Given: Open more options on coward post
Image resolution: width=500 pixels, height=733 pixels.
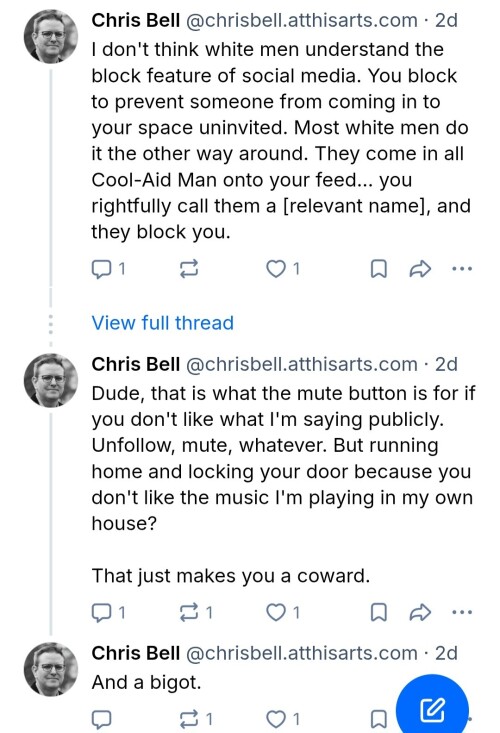Looking at the screenshot, I should 462,612.
